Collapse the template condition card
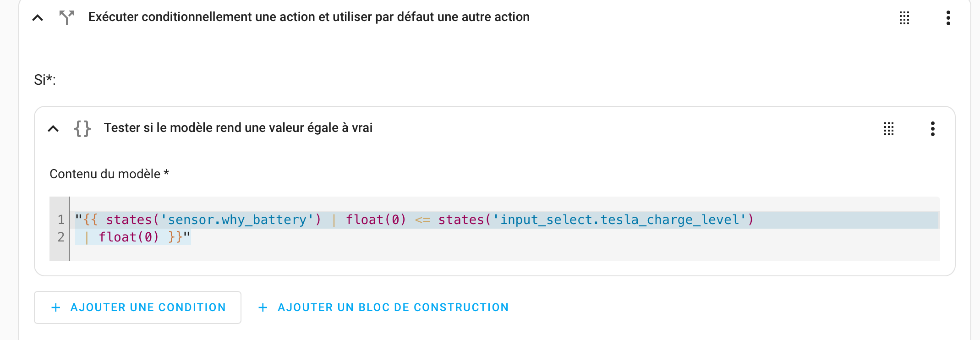 pos(53,129)
